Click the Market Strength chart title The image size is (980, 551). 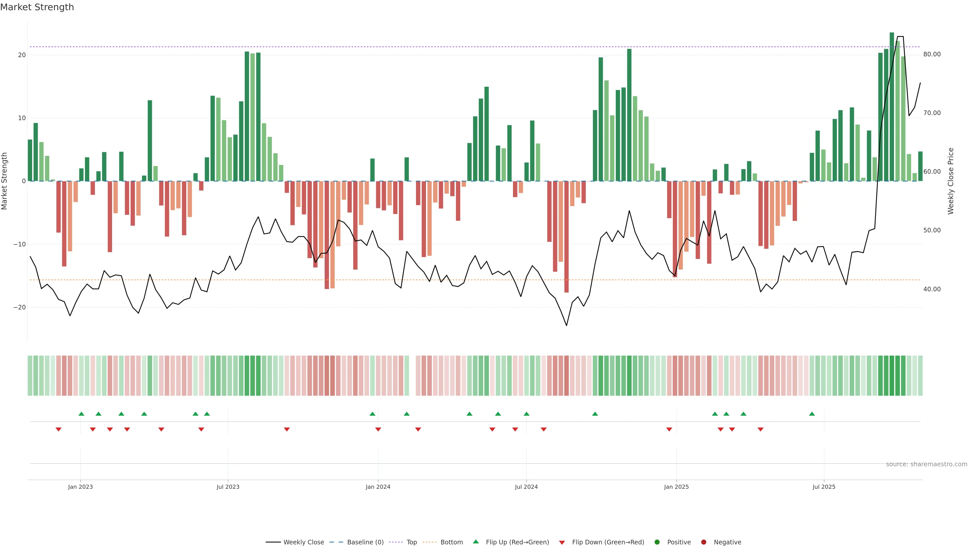click(x=37, y=7)
